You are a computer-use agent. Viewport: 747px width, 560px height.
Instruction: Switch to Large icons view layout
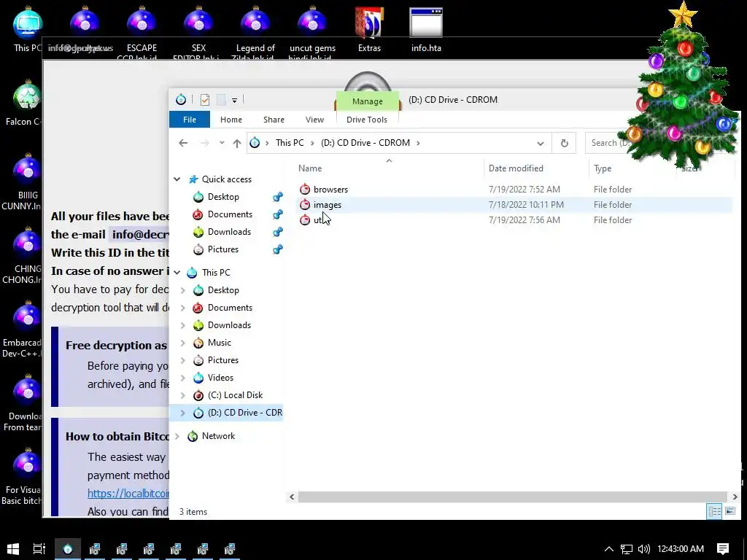(x=729, y=511)
